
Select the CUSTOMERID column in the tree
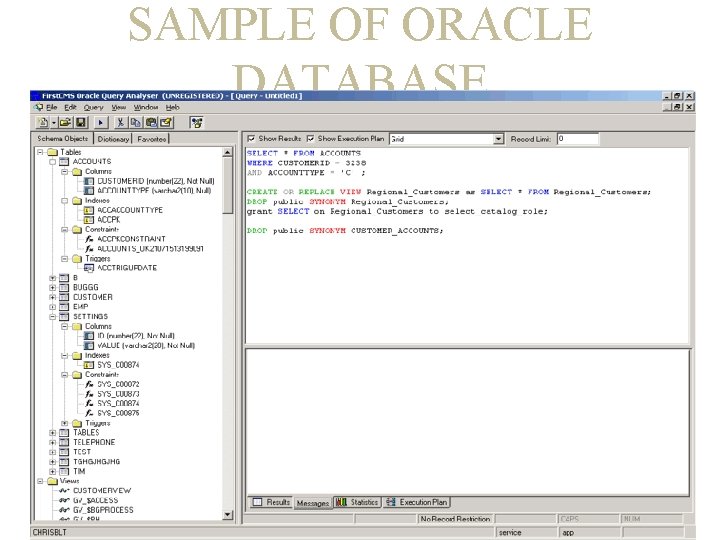pos(156,181)
